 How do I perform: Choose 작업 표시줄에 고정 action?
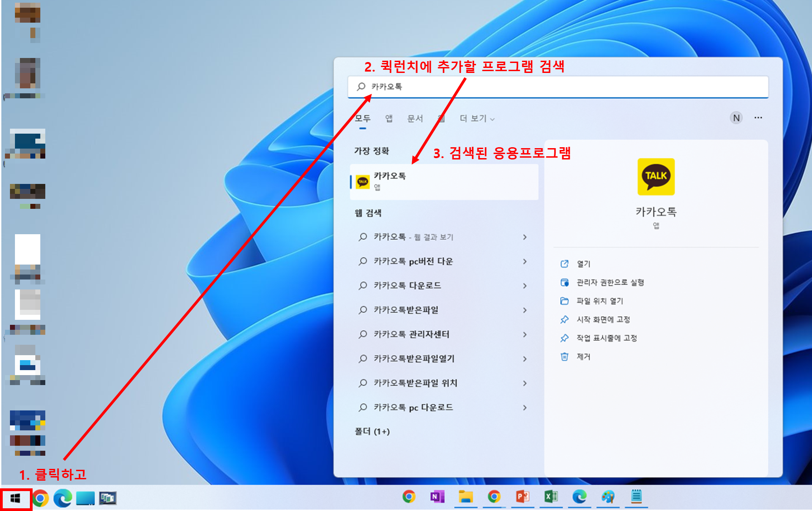(606, 338)
